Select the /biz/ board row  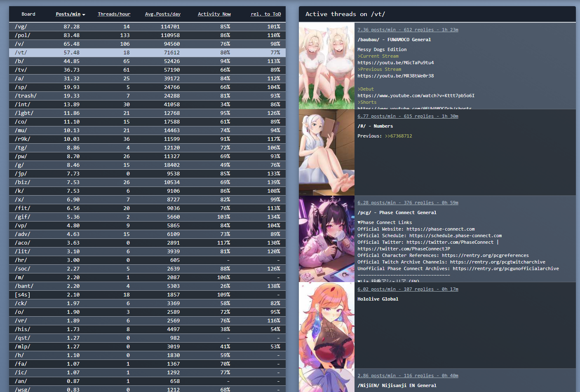click(147, 182)
